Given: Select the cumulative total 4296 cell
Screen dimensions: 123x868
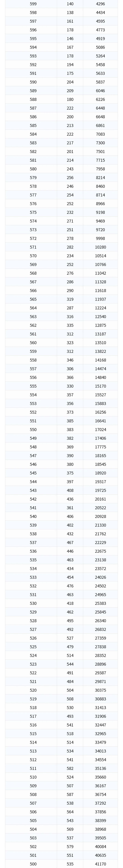Looking at the screenshot, I should point(100,4).
